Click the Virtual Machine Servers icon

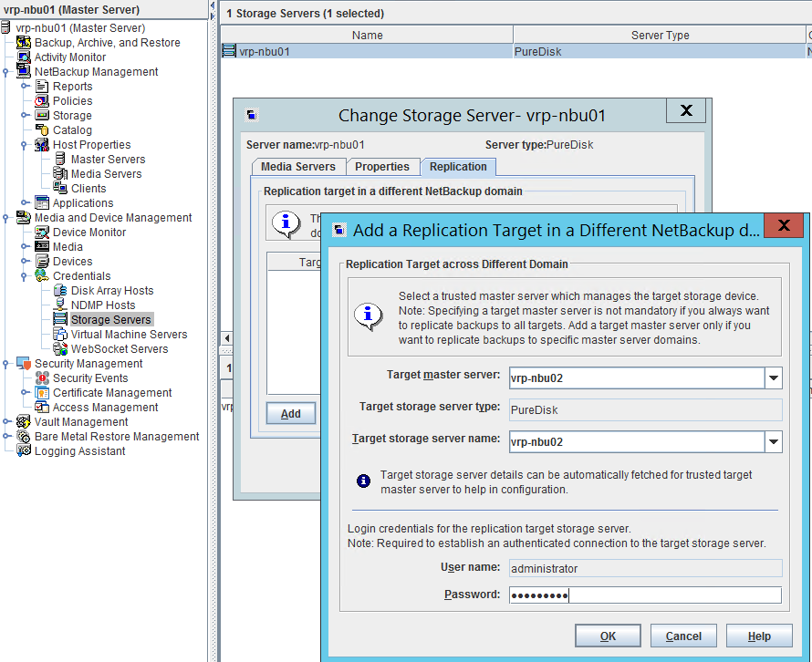[x=60, y=335]
